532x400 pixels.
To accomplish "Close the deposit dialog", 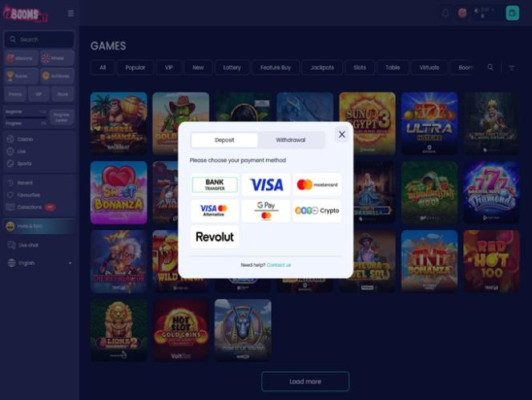I will pos(341,135).
